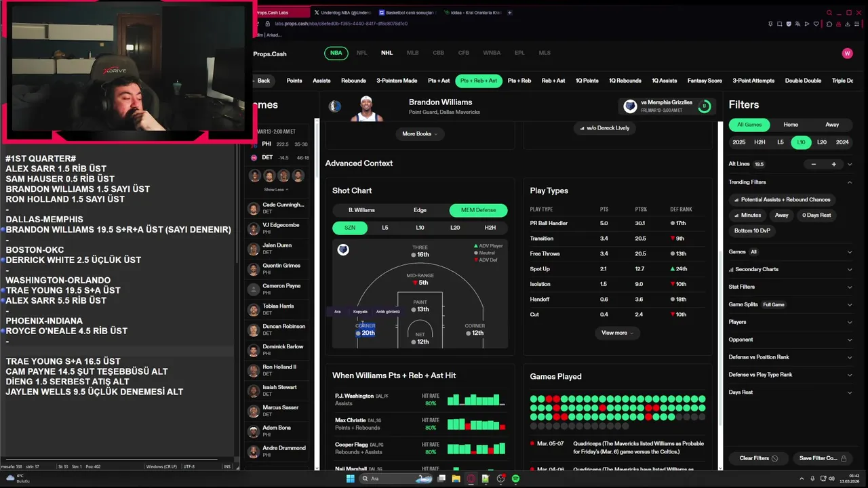
Task: Click the user avatar W icon
Action: (x=847, y=54)
